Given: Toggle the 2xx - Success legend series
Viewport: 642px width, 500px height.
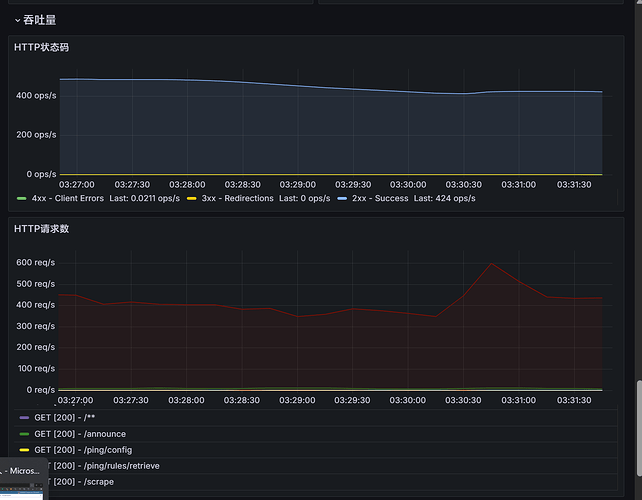Looking at the screenshot, I should pyautogui.click(x=380, y=198).
